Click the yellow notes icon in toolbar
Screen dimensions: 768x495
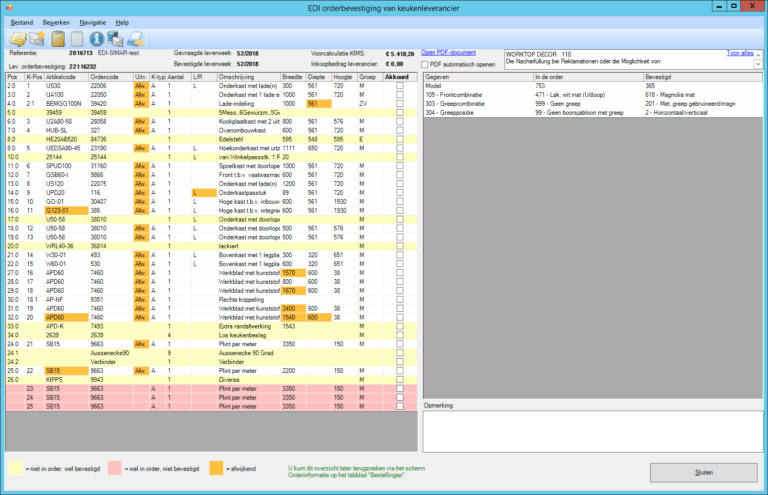(x=16, y=38)
